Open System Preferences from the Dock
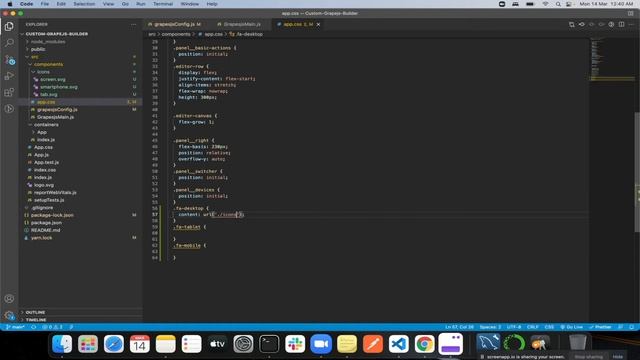Viewport: 640px width, 360px height. (x=243, y=344)
